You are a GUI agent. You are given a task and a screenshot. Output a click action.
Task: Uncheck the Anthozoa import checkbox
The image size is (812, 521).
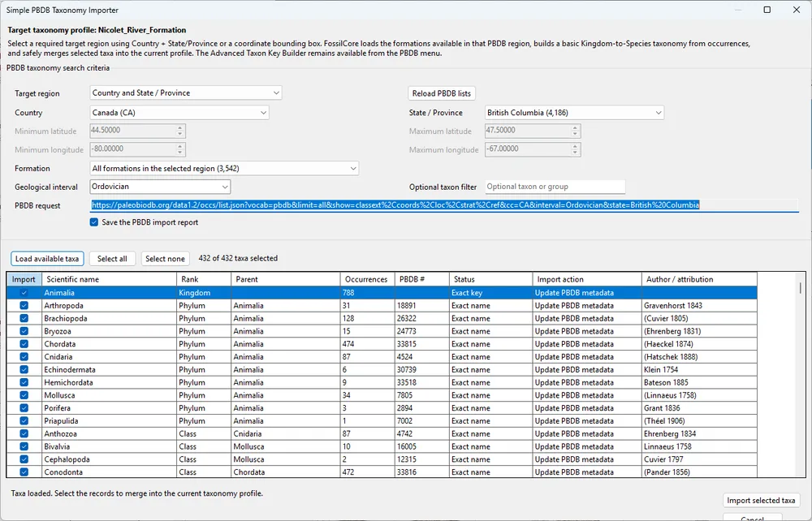24,433
